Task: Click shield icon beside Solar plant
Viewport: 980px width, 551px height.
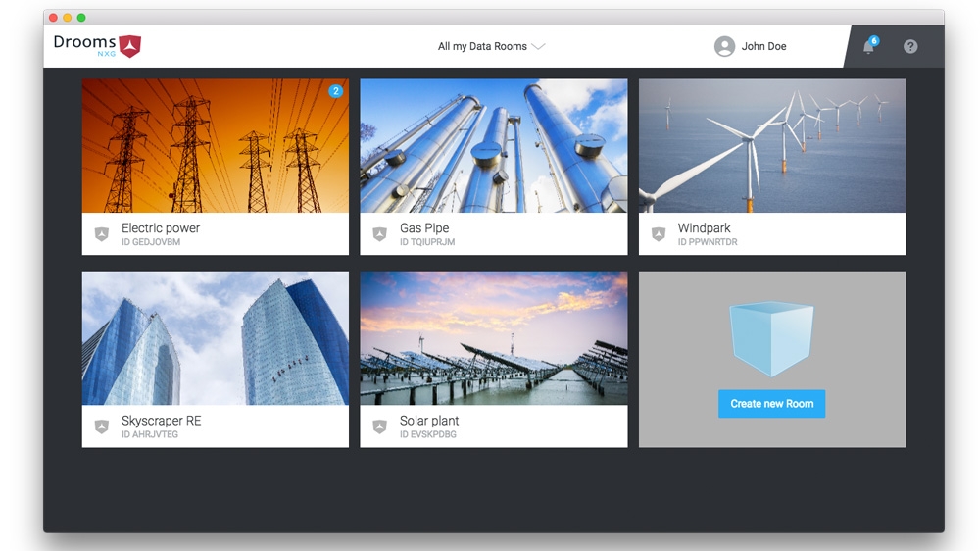Action: 379,426
